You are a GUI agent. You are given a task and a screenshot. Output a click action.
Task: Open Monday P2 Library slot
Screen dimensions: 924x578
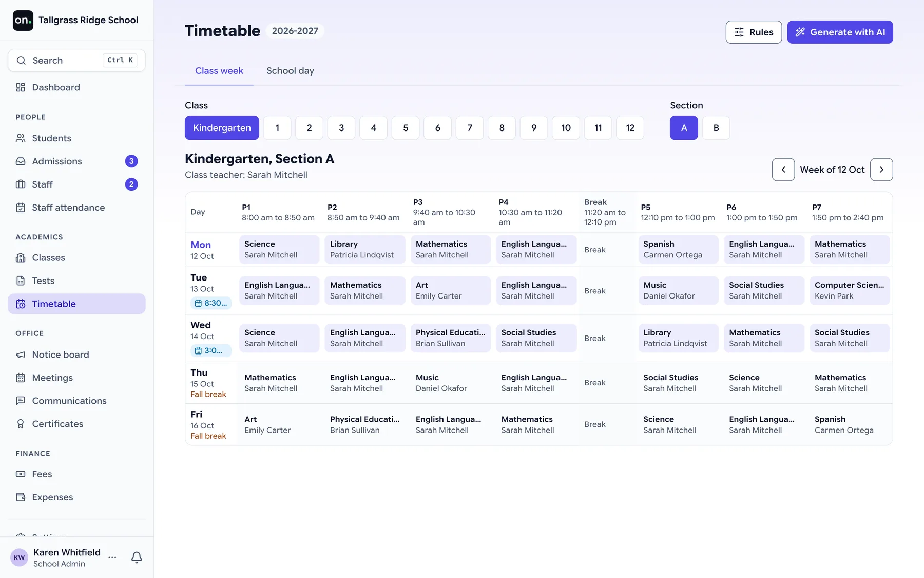(x=365, y=250)
